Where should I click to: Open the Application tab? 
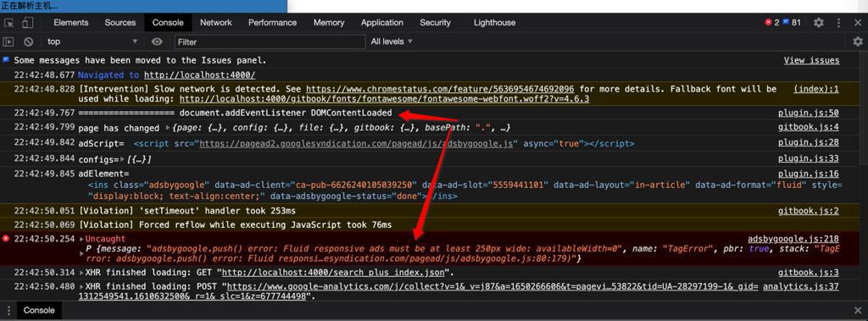coord(382,23)
